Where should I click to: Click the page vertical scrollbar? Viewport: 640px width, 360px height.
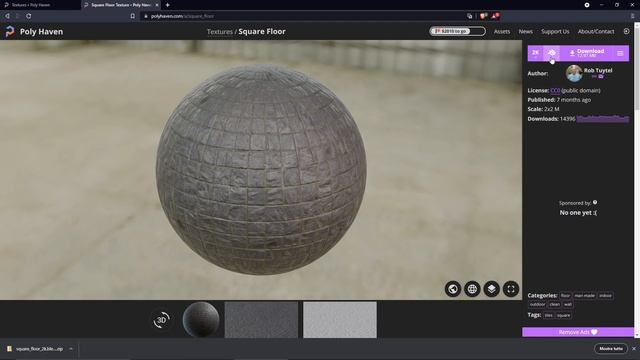(x=637, y=180)
